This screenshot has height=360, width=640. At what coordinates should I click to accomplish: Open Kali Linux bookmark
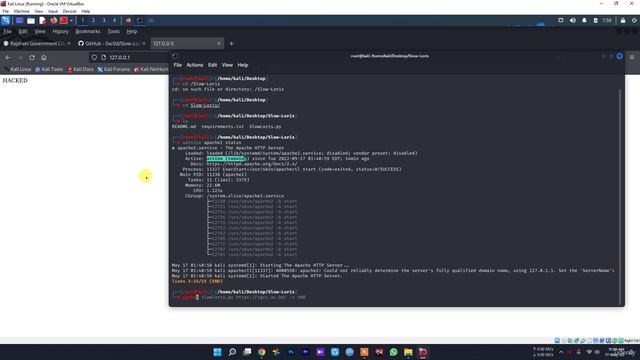(x=18, y=69)
